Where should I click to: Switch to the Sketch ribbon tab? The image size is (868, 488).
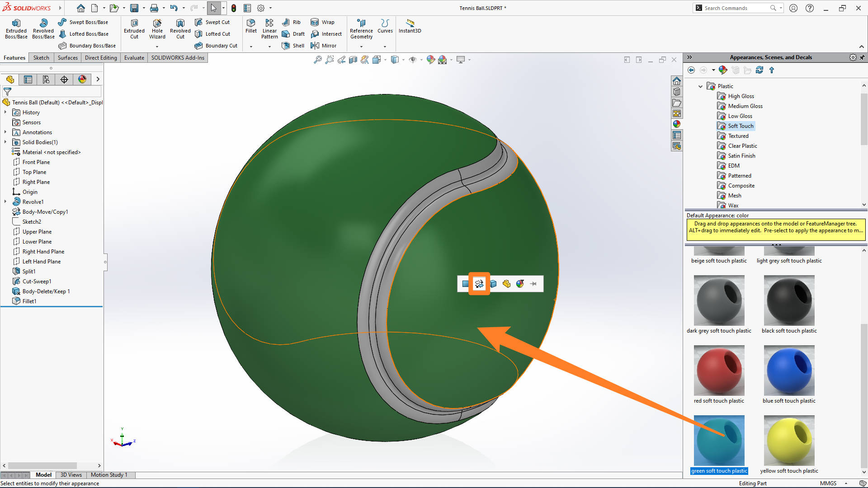pos(41,57)
